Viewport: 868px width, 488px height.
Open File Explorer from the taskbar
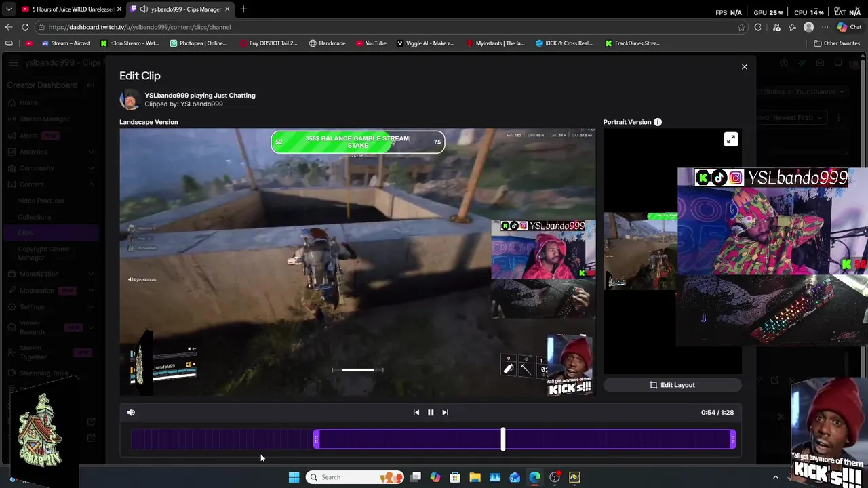click(475, 477)
